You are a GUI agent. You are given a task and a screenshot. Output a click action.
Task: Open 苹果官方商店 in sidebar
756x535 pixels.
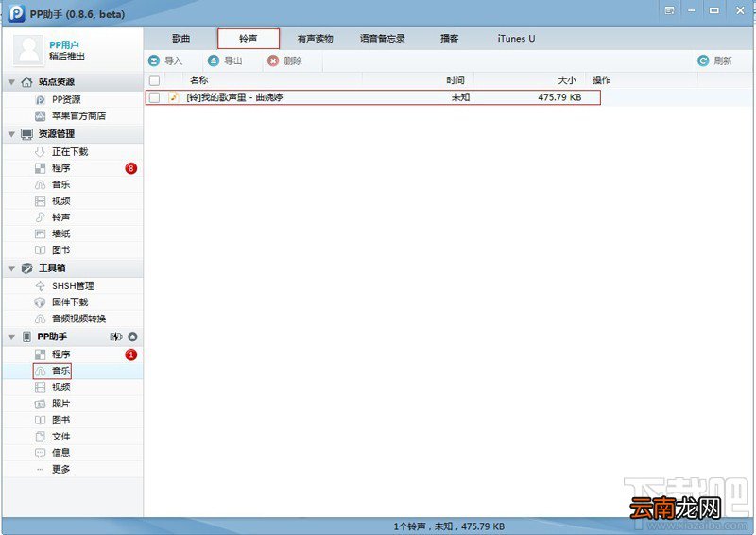tap(79, 116)
